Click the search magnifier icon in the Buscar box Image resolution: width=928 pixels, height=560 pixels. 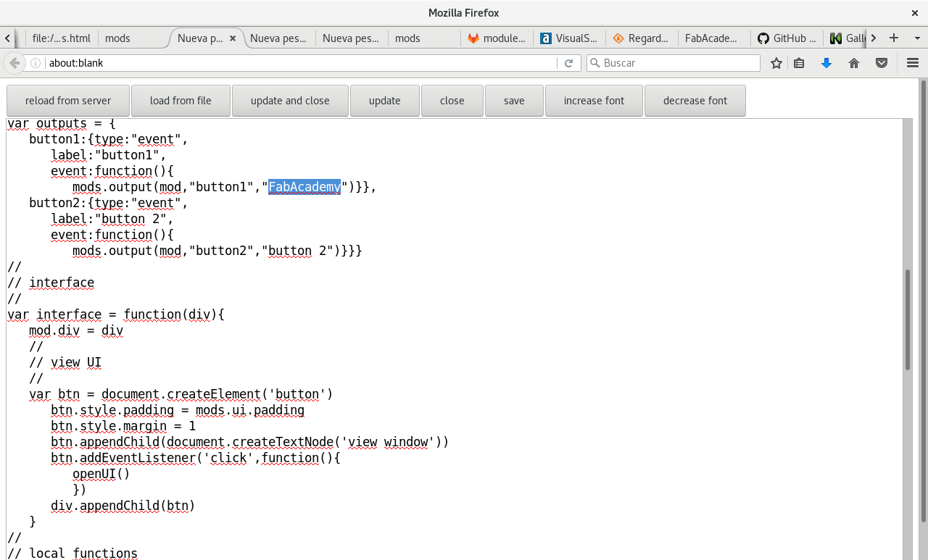[x=594, y=63]
